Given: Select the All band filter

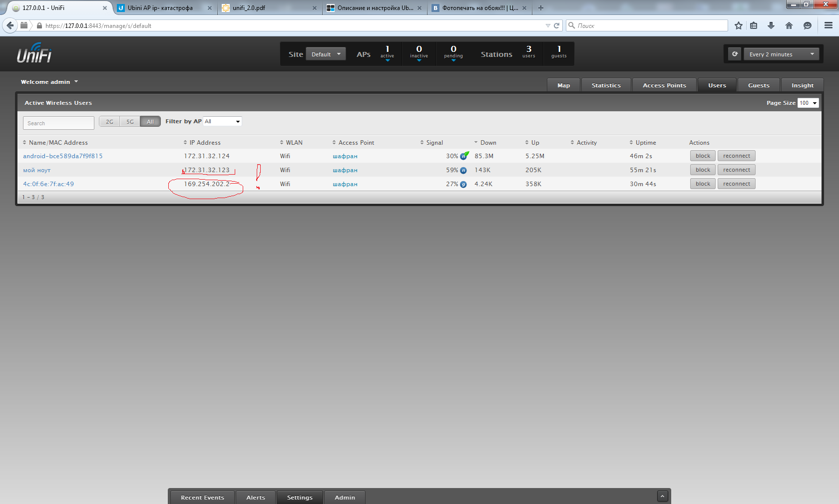Looking at the screenshot, I should (x=150, y=122).
